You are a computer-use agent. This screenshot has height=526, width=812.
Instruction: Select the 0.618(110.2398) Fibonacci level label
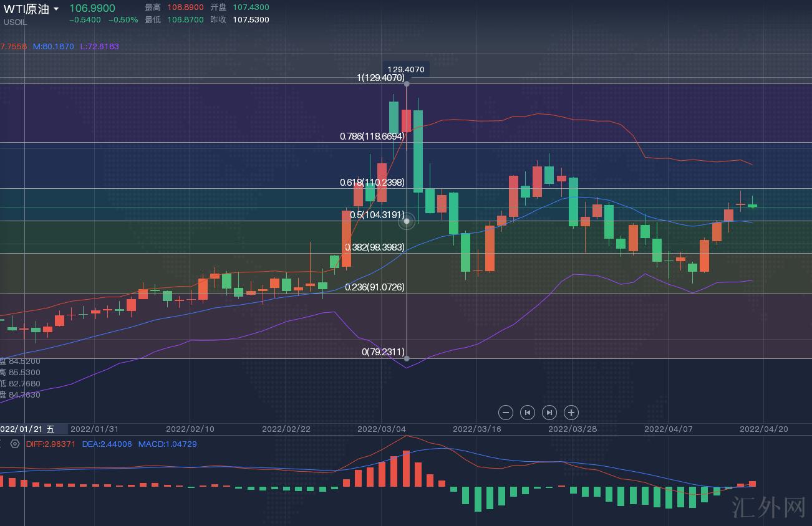coord(372,183)
